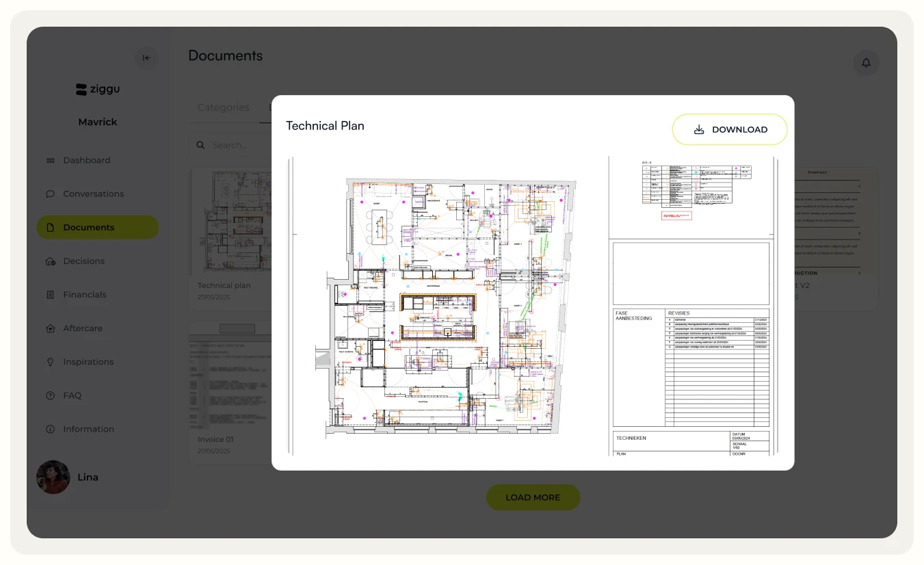
Task: Click the Mavrick project name
Action: [x=98, y=122]
